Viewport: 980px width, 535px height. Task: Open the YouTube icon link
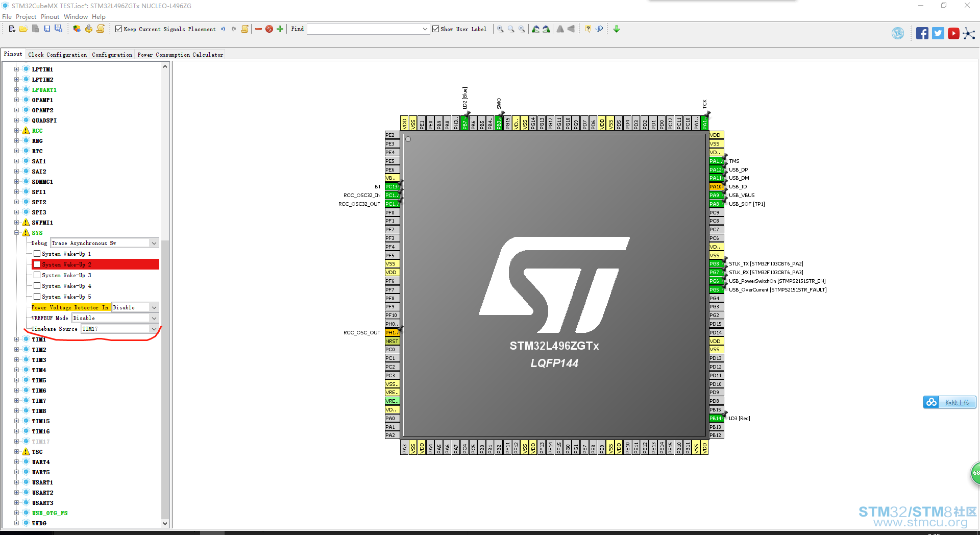pyautogui.click(x=953, y=34)
